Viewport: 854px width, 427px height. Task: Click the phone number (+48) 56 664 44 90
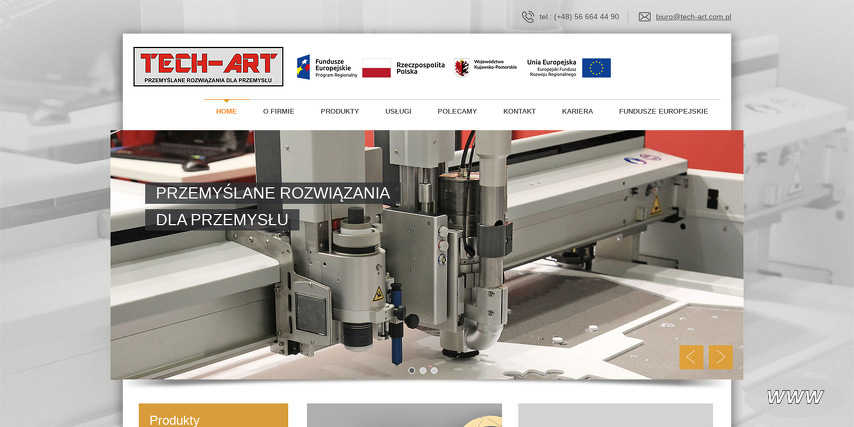[x=587, y=17]
